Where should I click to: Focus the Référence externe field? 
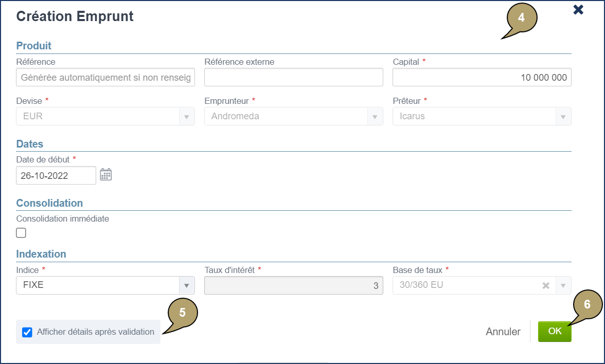[x=293, y=78]
